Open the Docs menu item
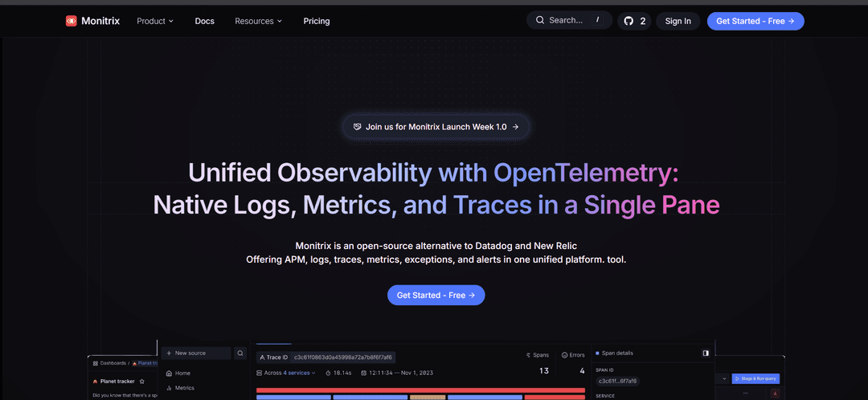 204,21
